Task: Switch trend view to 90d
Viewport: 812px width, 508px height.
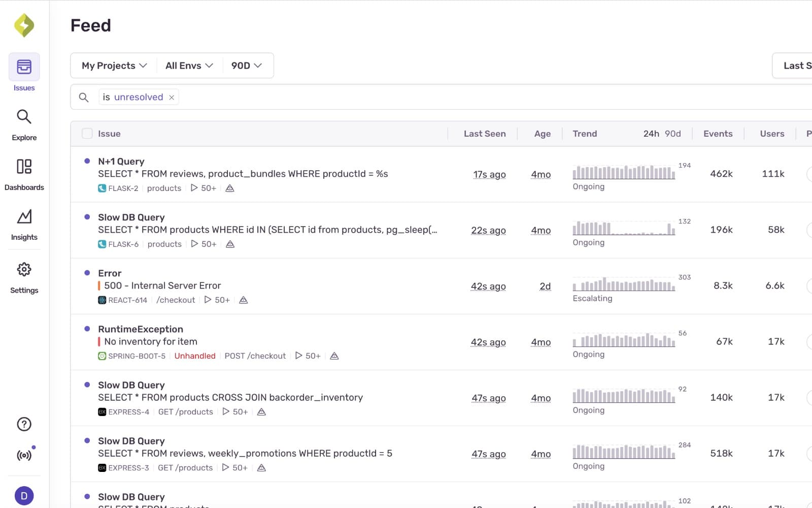Action: (x=673, y=134)
